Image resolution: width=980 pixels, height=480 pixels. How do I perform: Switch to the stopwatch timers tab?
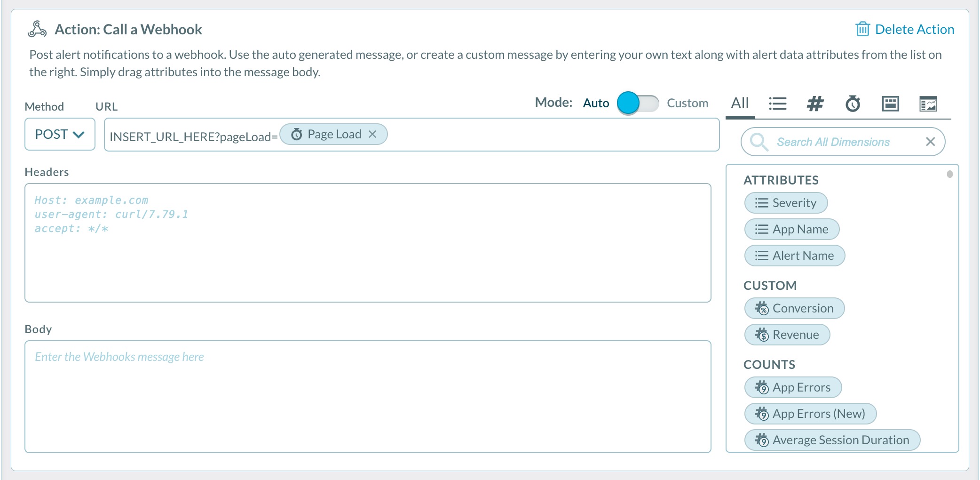coord(853,103)
